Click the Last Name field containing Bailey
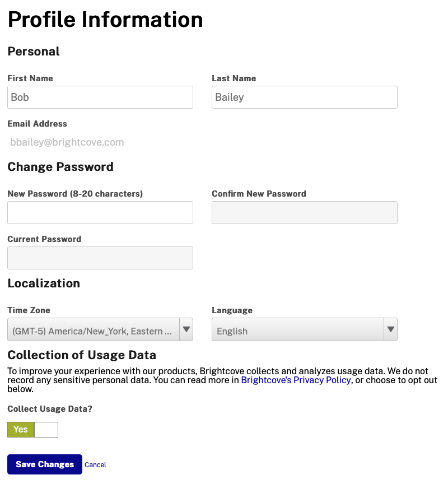 tap(305, 97)
